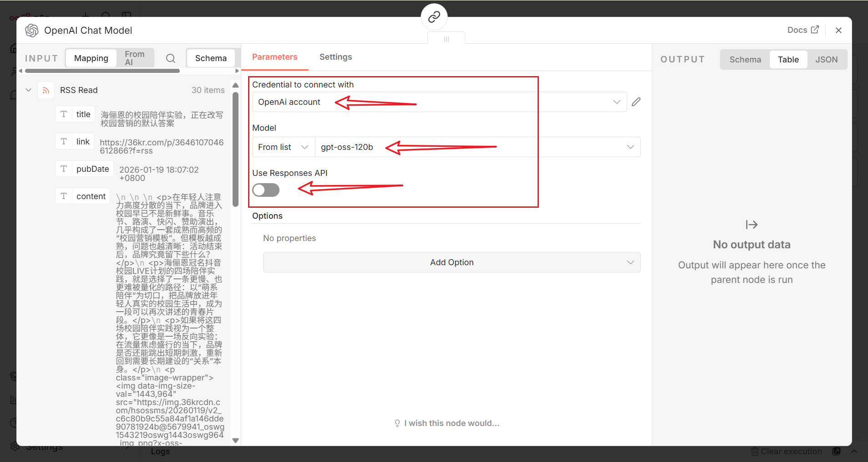Open the OpenAi account credential dropdown
868x462 pixels.
point(439,102)
